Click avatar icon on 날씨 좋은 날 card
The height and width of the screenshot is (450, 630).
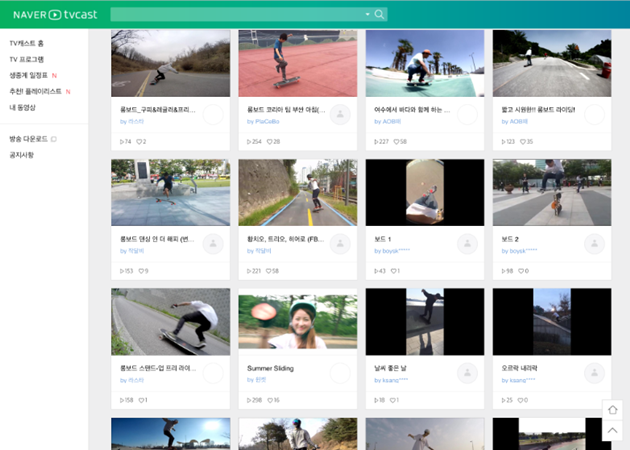pyautogui.click(x=467, y=373)
